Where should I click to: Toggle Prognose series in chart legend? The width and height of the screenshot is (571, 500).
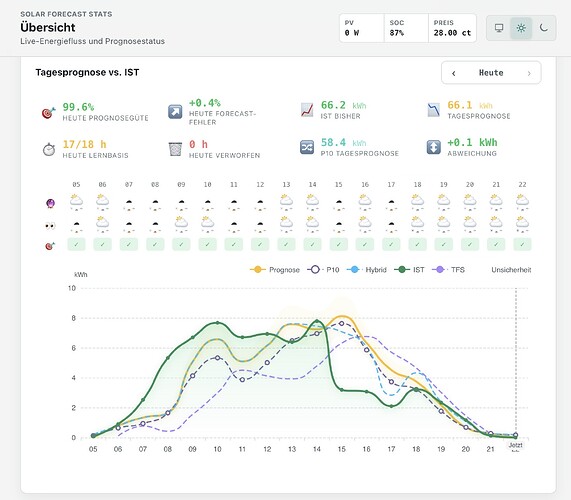(x=275, y=270)
